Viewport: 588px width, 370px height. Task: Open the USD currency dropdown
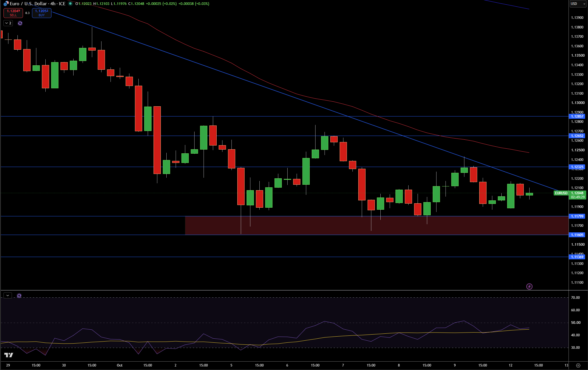pyautogui.click(x=578, y=4)
